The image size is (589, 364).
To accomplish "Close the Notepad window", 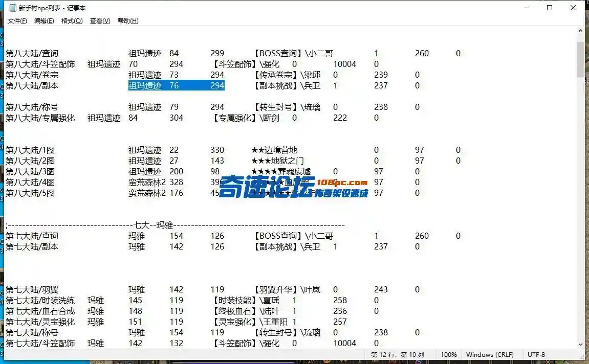I will point(573,8).
